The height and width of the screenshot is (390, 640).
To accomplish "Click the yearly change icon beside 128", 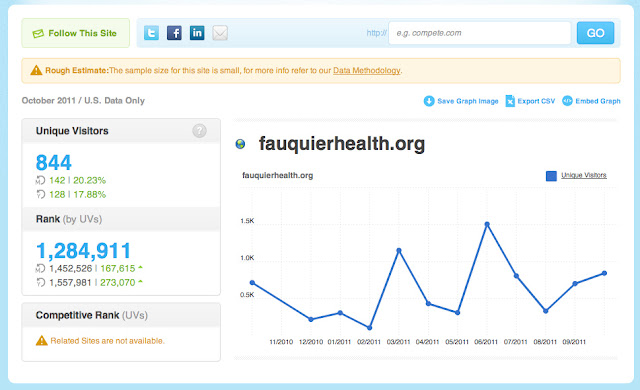I will tap(40, 195).
